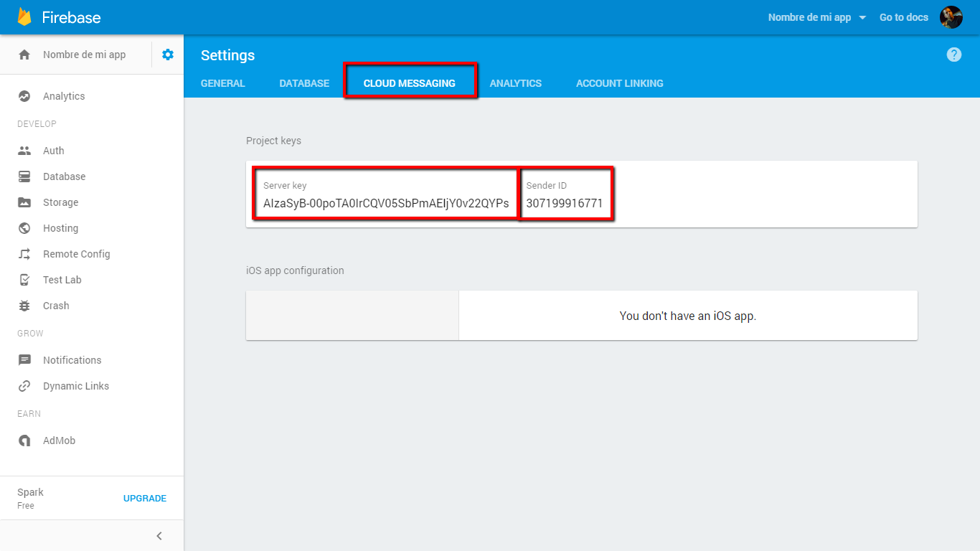This screenshot has width=980, height=551.
Task: Expand the project selector dropdown
Action: click(x=818, y=17)
